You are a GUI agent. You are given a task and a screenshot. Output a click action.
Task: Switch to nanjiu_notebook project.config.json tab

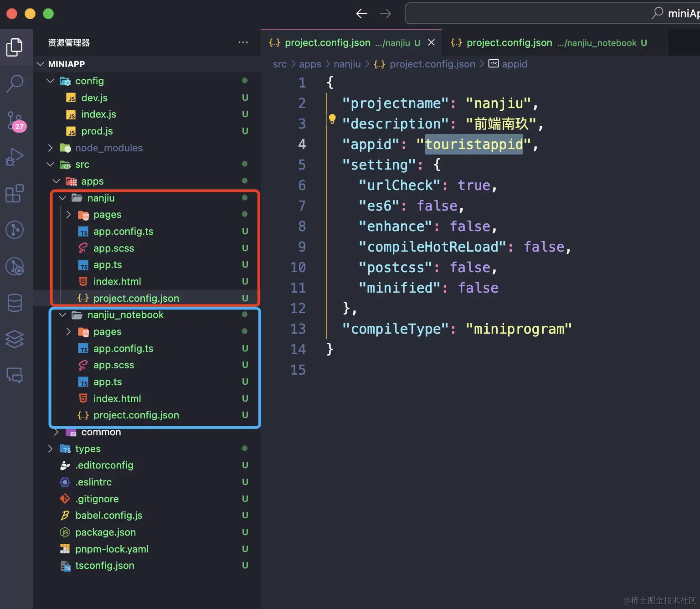coord(548,43)
